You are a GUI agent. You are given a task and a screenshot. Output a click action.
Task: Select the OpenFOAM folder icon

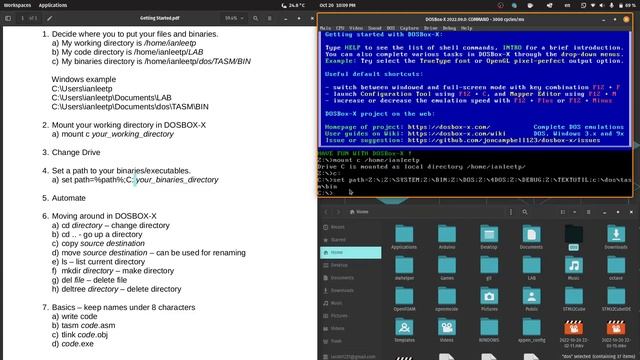point(404,296)
